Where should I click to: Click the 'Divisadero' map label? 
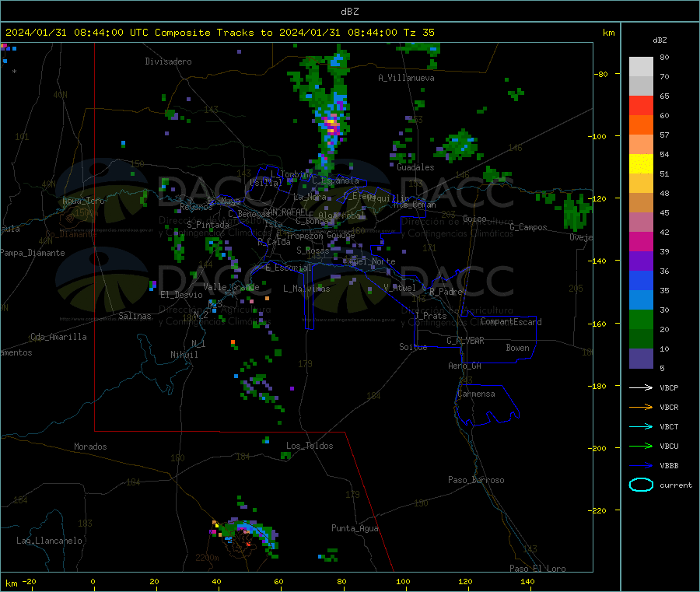[x=168, y=61]
